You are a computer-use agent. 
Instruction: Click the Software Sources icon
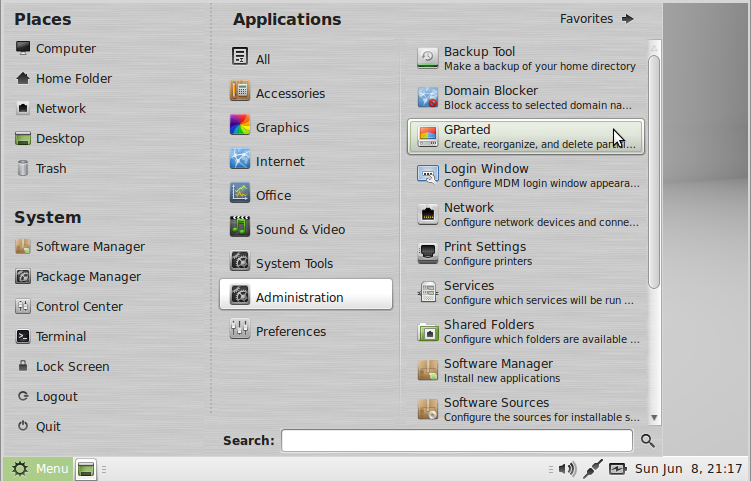click(427, 410)
